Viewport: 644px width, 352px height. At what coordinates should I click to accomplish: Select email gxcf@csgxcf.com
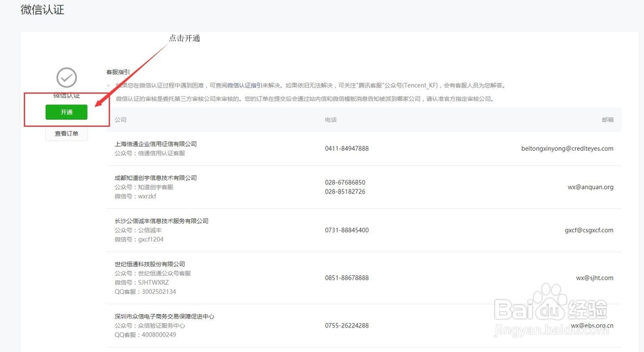pyautogui.click(x=589, y=230)
